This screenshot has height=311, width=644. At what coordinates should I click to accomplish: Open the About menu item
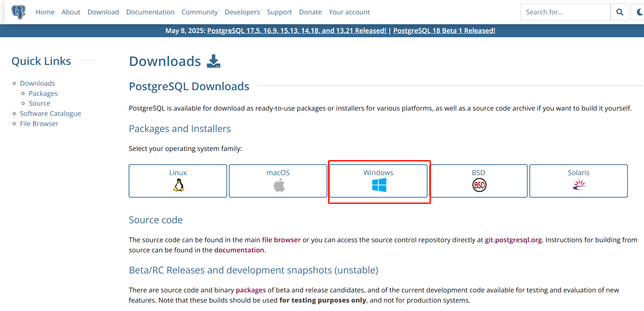71,12
